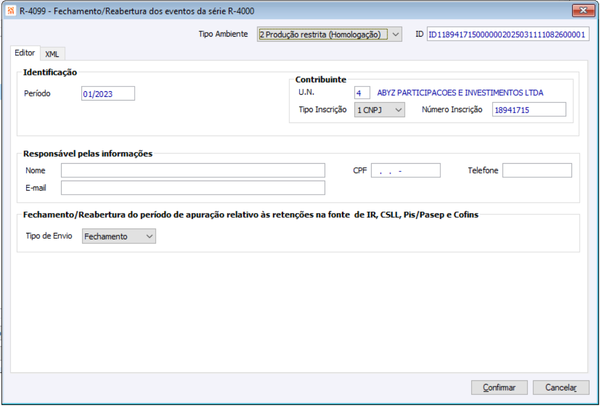Open the Tipo de Envio dropdown
Image resolution: width=600 pixels, height=406 pixels.
pos(119,236)
